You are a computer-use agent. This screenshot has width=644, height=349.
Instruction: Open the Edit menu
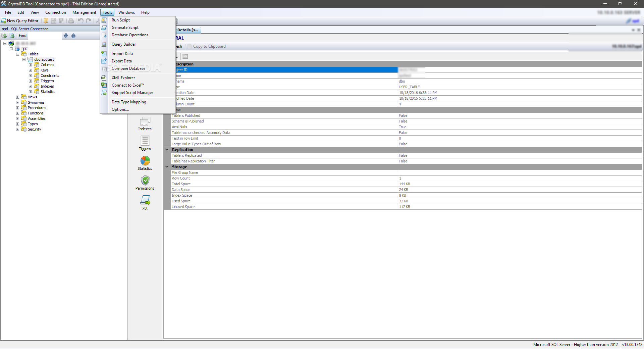coord(21,12)
